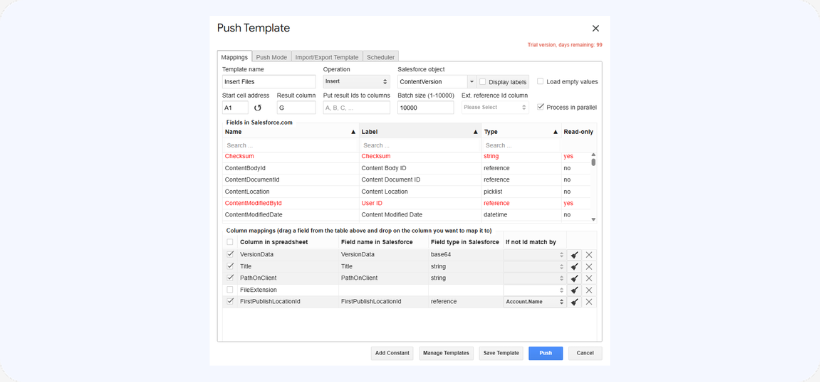The image size is (820, 382).
Task: Clear mapping broom icon for PathOnClient row
Action: pos(574,278)
